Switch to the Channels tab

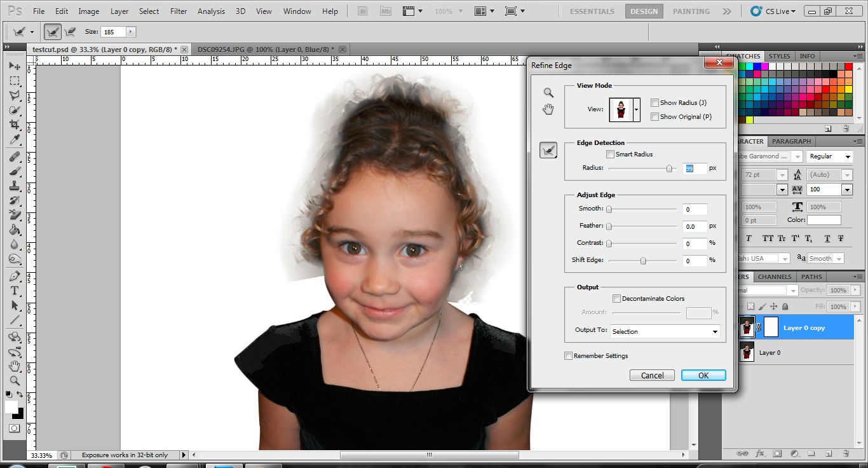(775, 277)
